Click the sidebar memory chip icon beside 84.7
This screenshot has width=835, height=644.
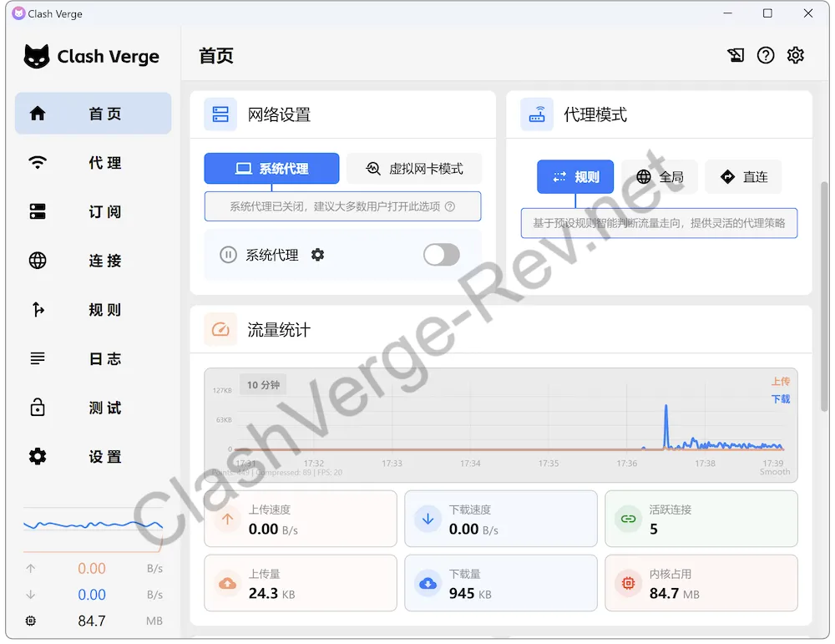[x=31, y=621]
